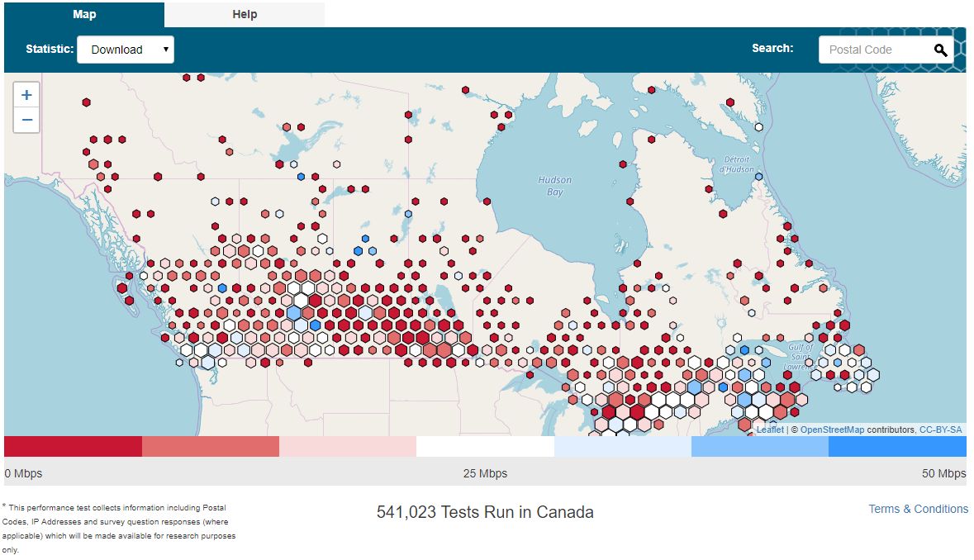This screenshot has height=560, width=974.
Task: Type in the Postal Code search field
Action: (x=874, y=50)
